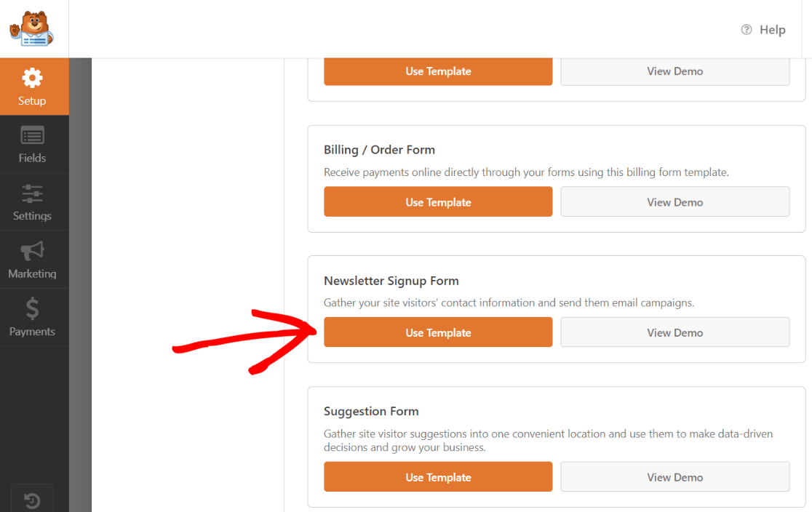View Demo of Newsletter Signup Form
Viewport: 812px width, 512px height.
[674, 332]
